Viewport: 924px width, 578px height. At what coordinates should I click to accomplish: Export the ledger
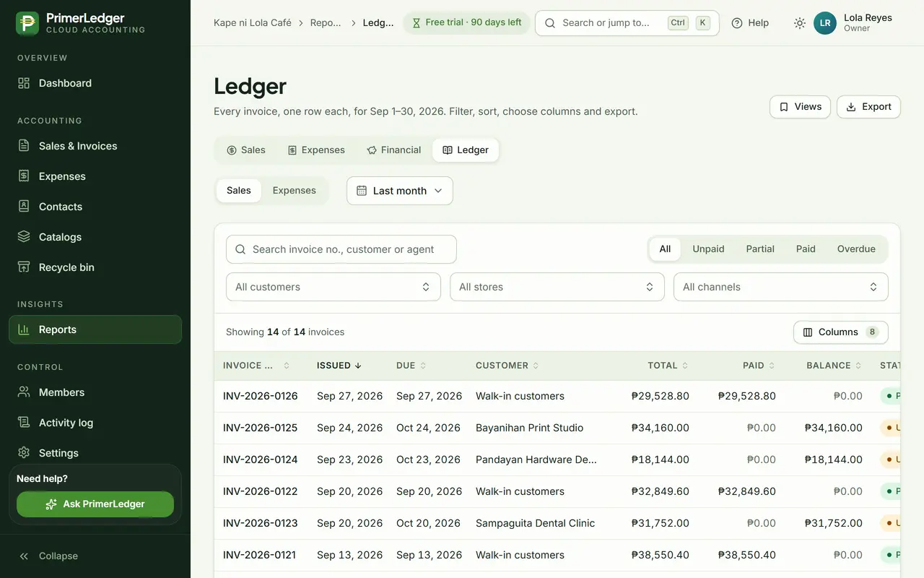coord(868,107)
